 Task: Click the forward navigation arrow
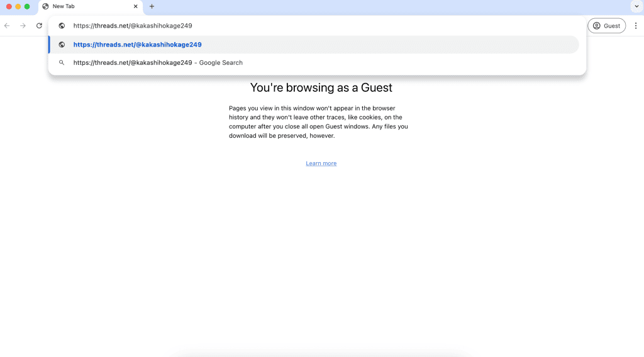[23, 26]
